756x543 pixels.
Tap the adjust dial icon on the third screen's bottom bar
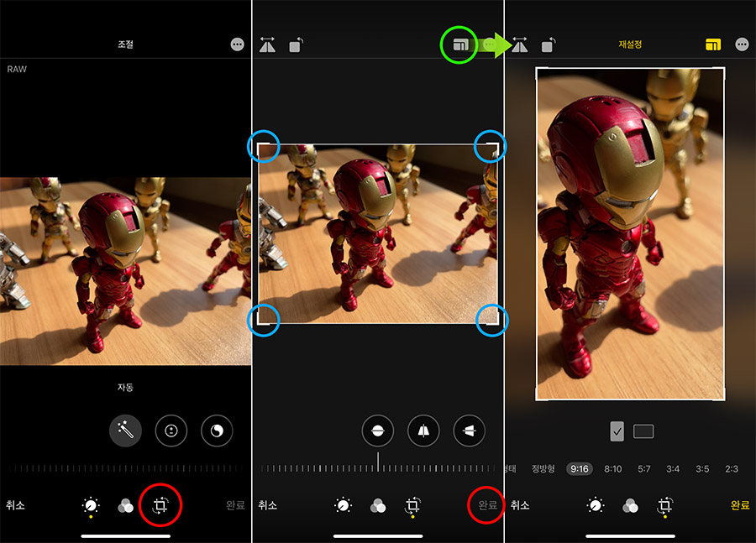click(x=595, y=506)
